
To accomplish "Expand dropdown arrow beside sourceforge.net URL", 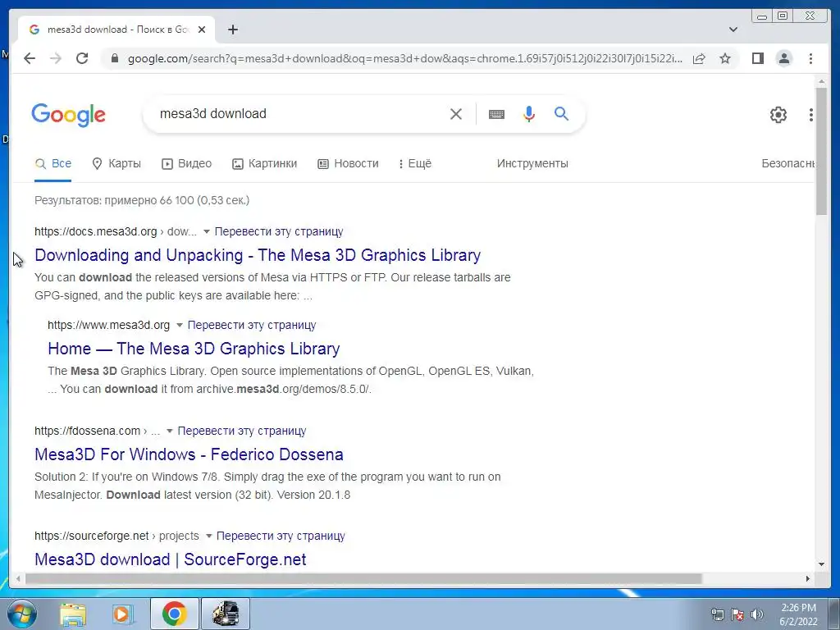I will click(208, 536).
